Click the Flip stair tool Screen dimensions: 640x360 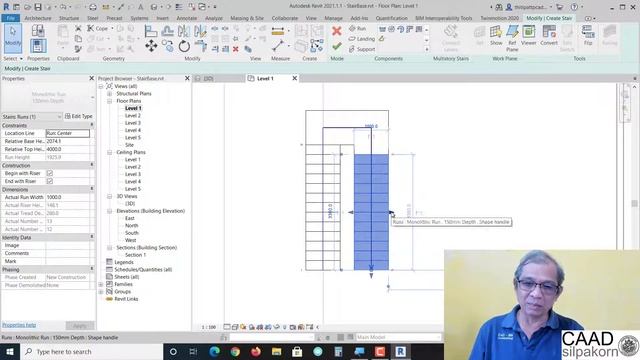[588, 36]
